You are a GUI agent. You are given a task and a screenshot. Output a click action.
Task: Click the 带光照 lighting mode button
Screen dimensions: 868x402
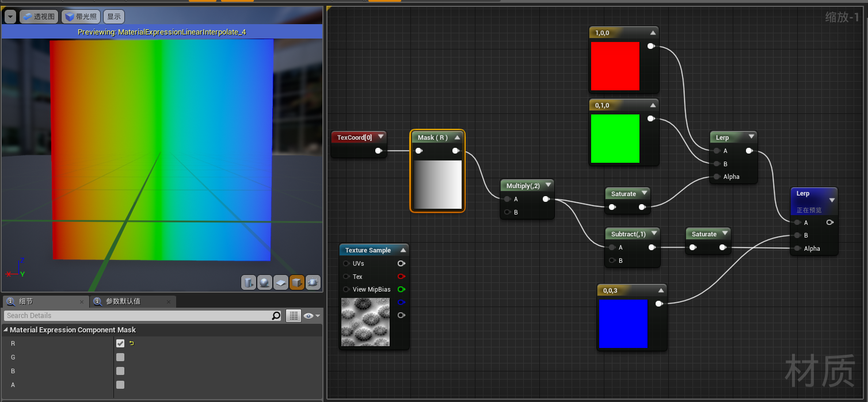[81, 16]
